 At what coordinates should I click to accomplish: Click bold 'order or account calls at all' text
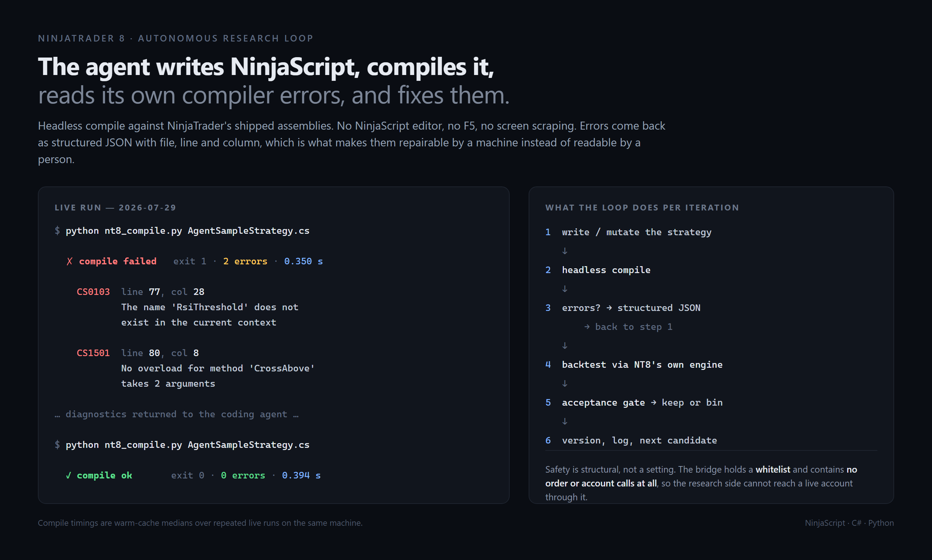pyautogui.click(x=601, y=484)
